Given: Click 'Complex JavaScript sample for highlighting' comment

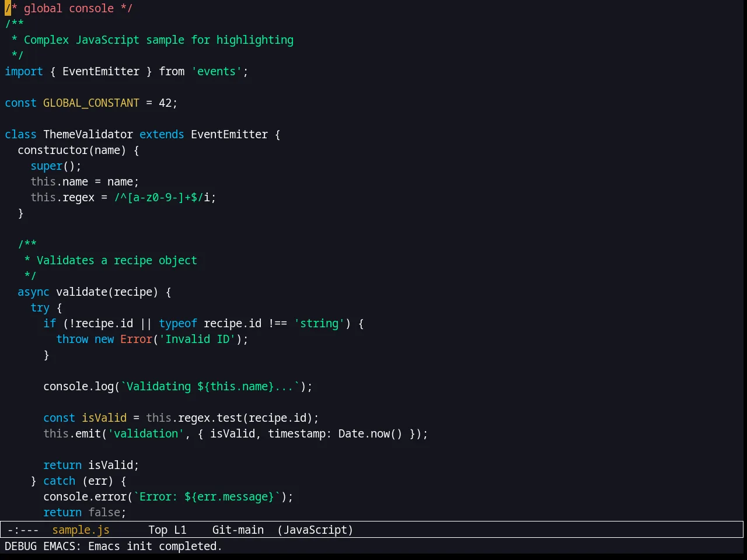Looking at the screenshot, I should (159, 40).
